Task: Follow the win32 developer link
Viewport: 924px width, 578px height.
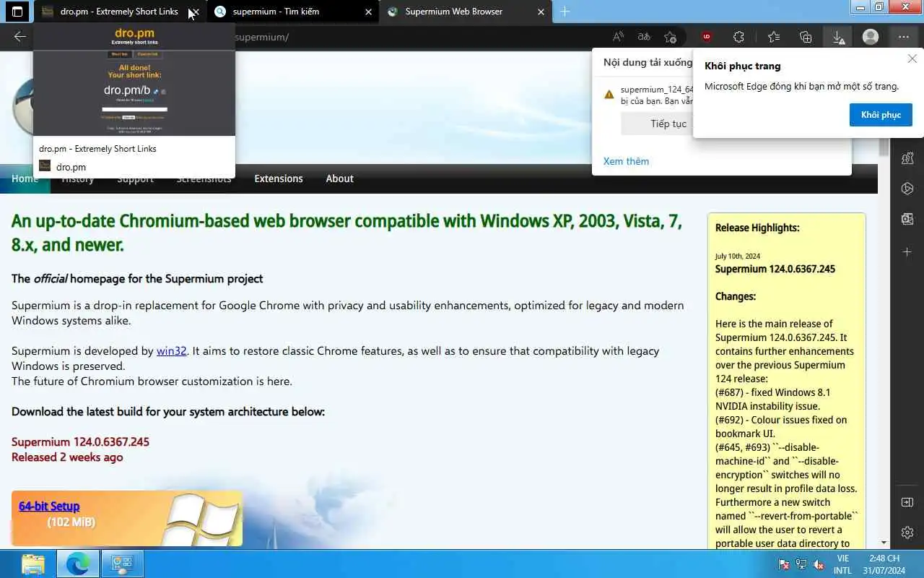Action: 172,350
